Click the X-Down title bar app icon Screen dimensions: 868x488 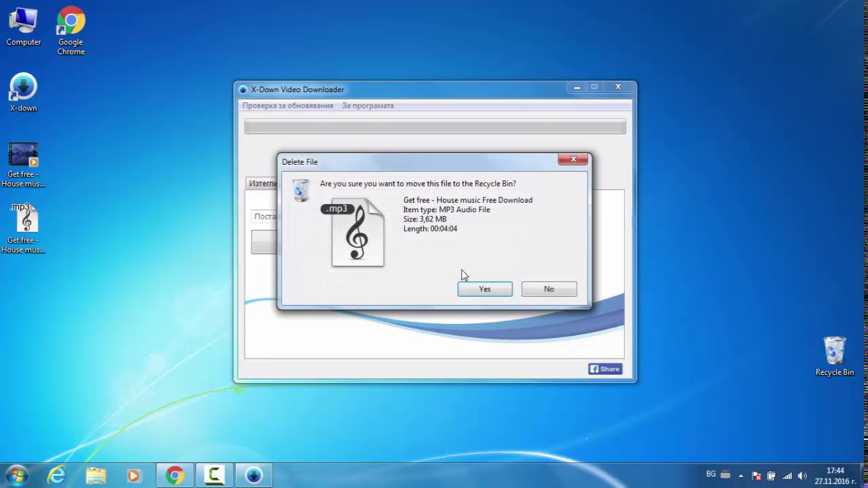coord(243,89)
